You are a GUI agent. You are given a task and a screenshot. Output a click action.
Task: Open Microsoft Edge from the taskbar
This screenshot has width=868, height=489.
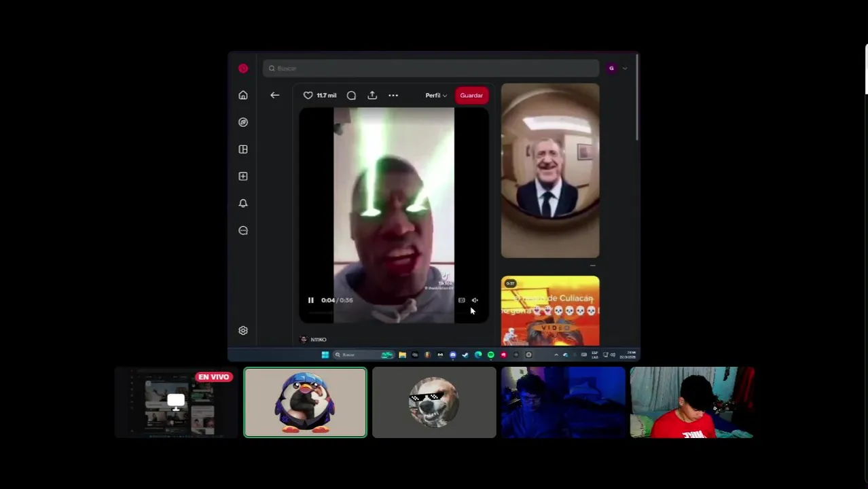[478, 355]
